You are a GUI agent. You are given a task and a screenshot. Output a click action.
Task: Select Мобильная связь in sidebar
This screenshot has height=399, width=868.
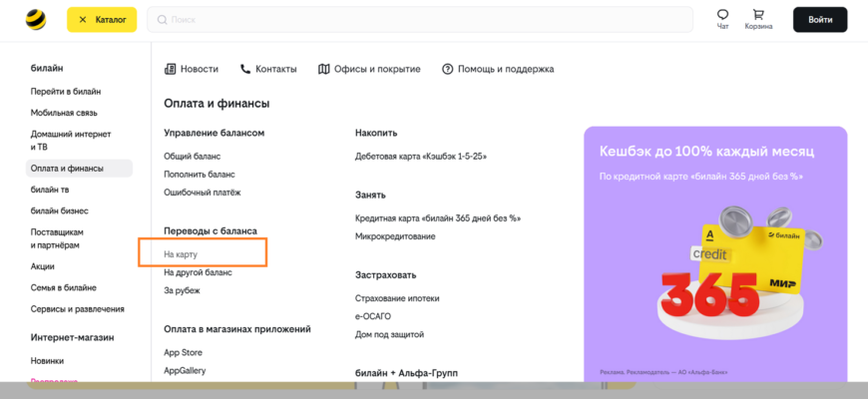tap(64, 113)
